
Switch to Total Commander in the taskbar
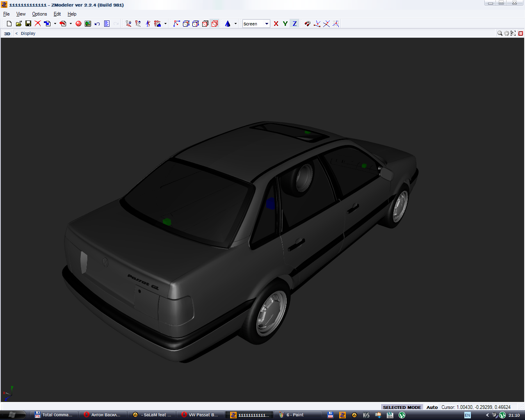point(54,415)
